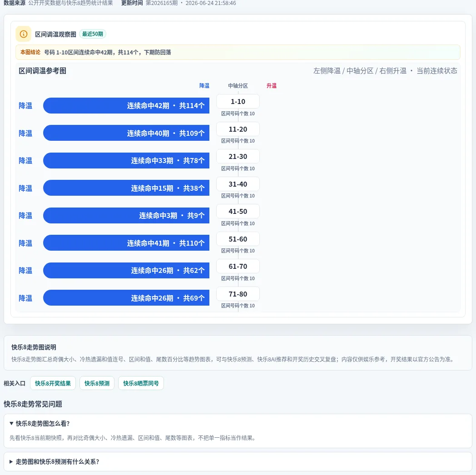Click the blue 降温 column header
476x475 pixels.
204,85
